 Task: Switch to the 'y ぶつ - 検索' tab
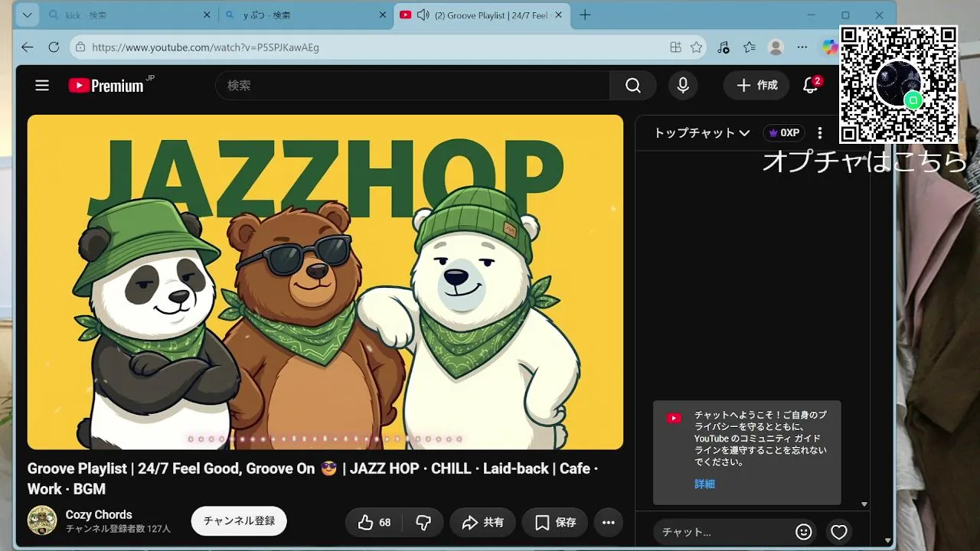pos(305,15)
